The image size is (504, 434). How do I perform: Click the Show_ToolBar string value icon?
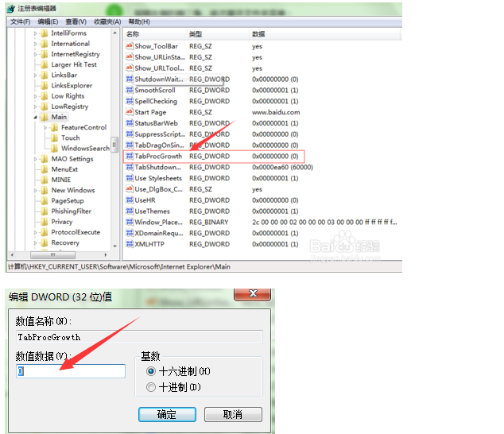(x=129, y=46)
